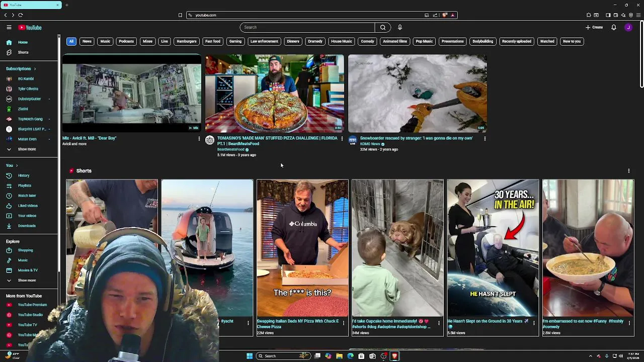Open the BeardMeatsFood channel link
Viewport: 644px width, 362px height.
[x=230, y=149]
